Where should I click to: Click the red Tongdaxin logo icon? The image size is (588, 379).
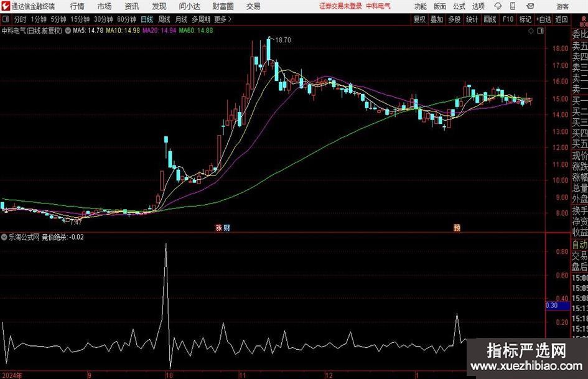point(6,6)
